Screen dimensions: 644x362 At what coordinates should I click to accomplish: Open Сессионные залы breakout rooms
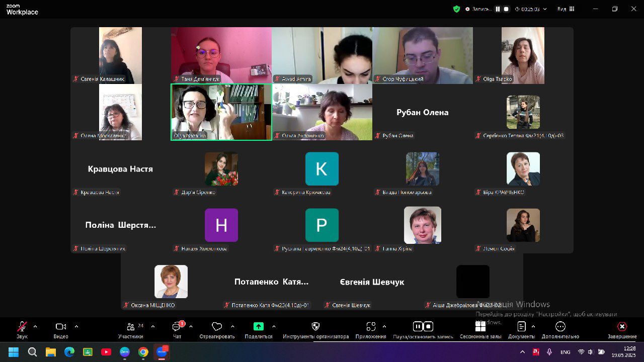click(x=480, y=330)
